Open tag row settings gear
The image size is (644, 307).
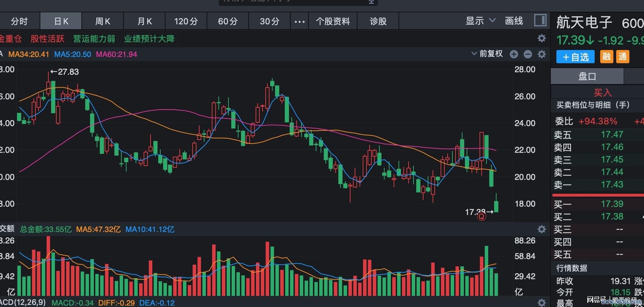click(x=542, y=38)
